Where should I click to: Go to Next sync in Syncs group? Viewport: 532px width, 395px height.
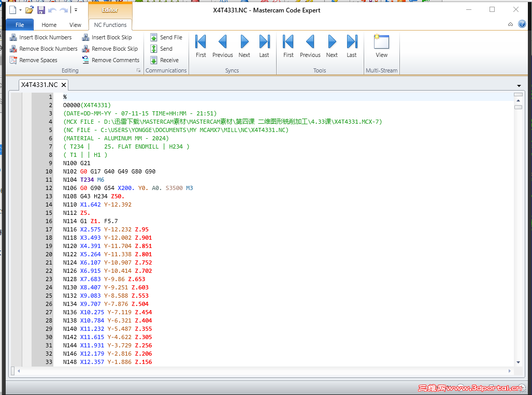click(x=245, y=46)
